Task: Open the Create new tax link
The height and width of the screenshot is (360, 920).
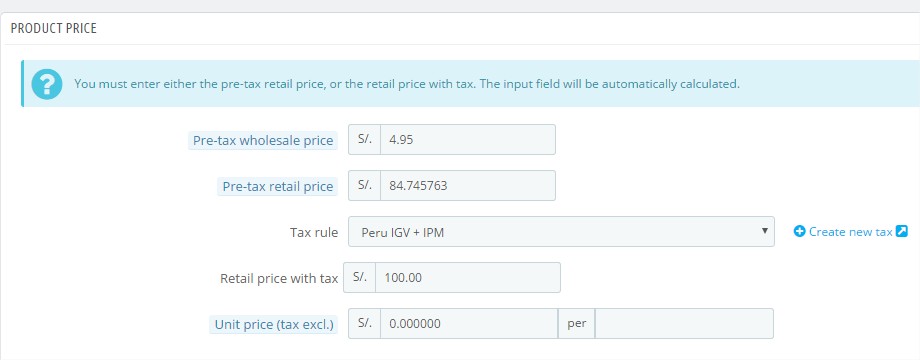Action: (x=850, y=232)
